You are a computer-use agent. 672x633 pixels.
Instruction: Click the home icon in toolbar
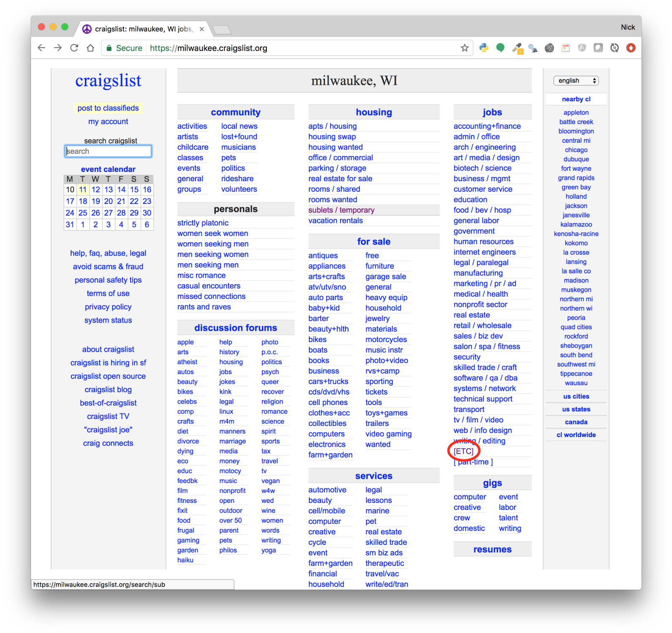pos(90,48)
